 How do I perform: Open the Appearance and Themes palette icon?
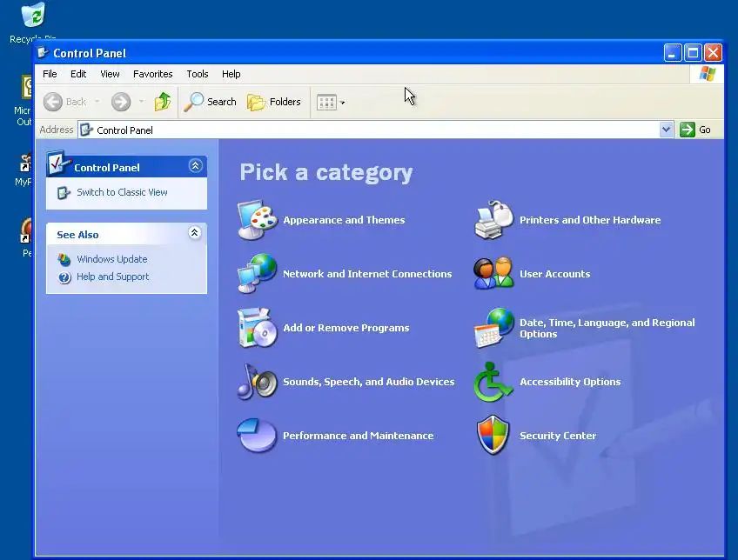pos(257,220)
